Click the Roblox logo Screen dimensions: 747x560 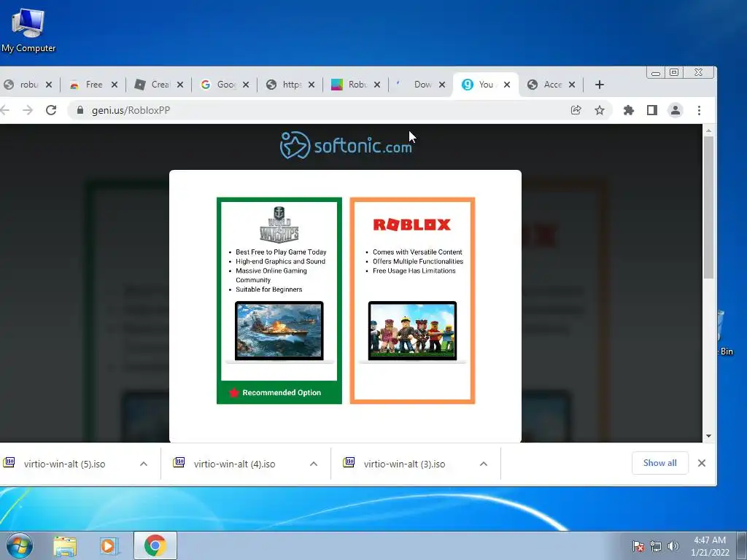(412, 225)
